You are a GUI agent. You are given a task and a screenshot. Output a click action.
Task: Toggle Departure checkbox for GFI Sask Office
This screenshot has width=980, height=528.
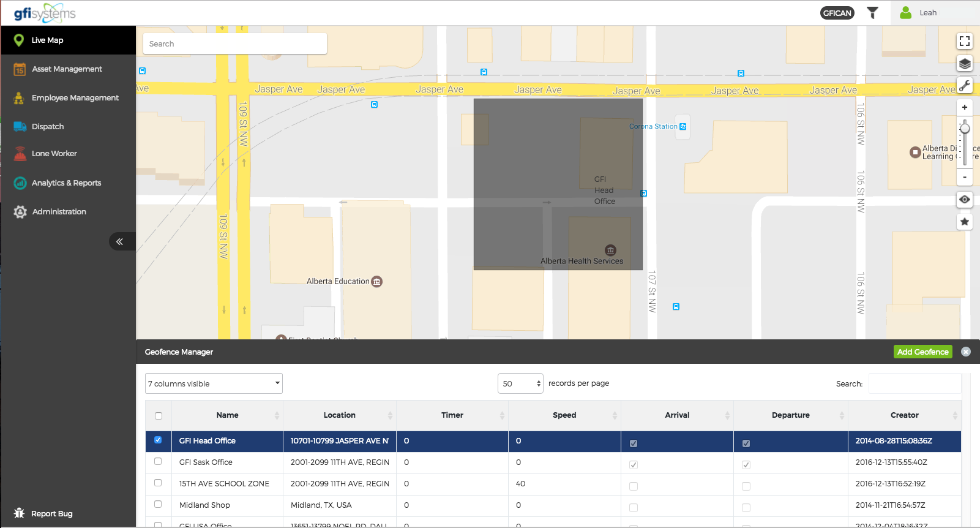pyautogui.click(x=746, y=465)
